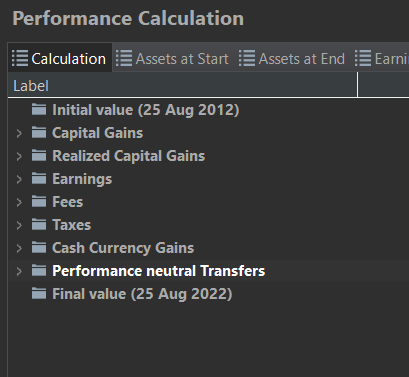Screen dimensions: 409x377
Task: Click the folder icon beside Capital Gains
Action: tap(39, 132)
